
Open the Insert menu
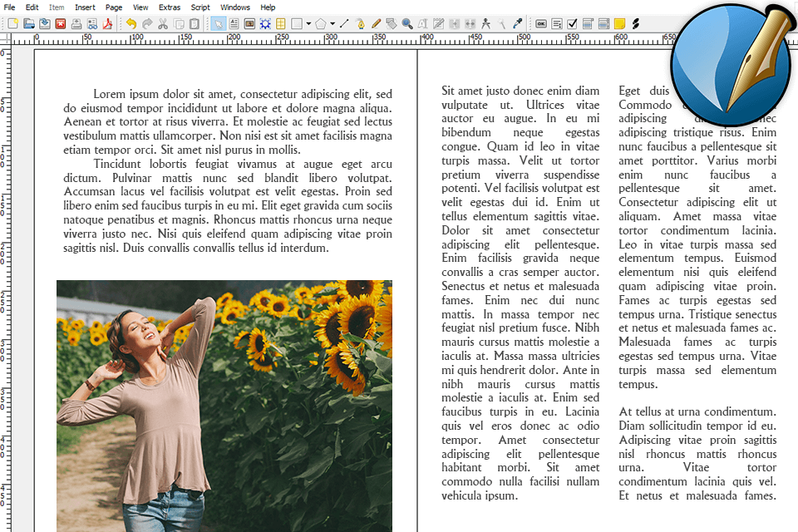pyautogui.click(x=85, y=7)
